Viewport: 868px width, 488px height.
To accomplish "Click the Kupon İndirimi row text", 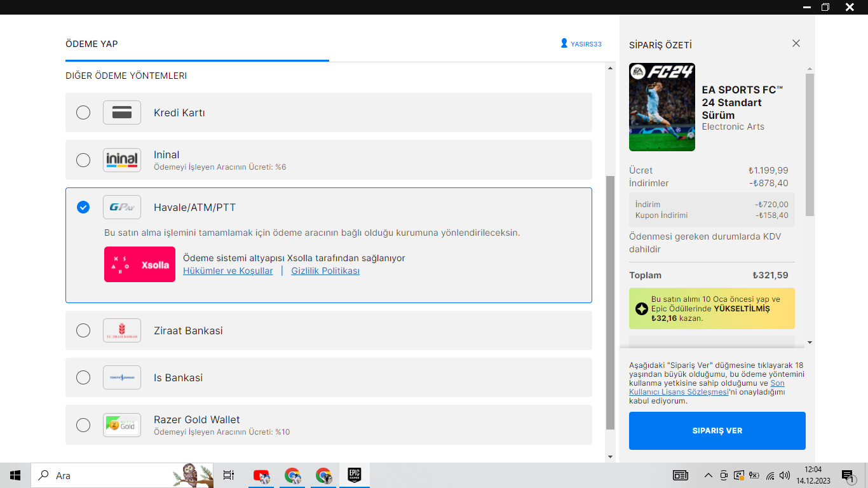I will pyautogui.click(x=661, y=215).
